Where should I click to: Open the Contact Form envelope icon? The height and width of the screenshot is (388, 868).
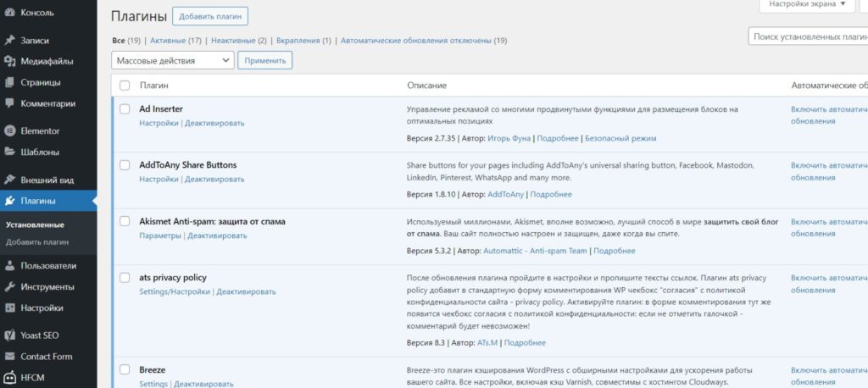click(x=9, y=357)
